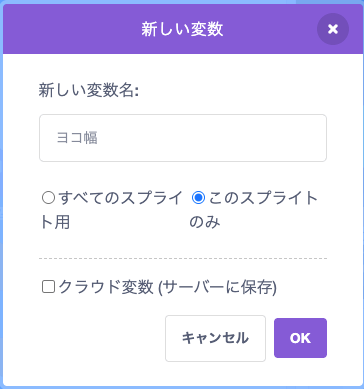364x389 pixels.
Task: Click the purple OK confirm button
Action: [x=300, y=338]
